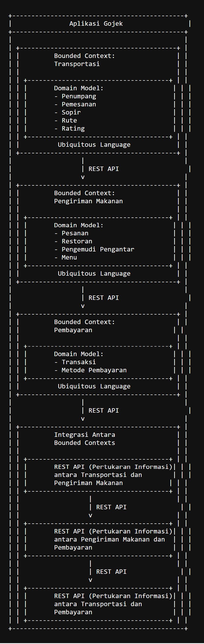Click the 'Menu' domain model item
This screenshot has height=644, width=204.
69,258
